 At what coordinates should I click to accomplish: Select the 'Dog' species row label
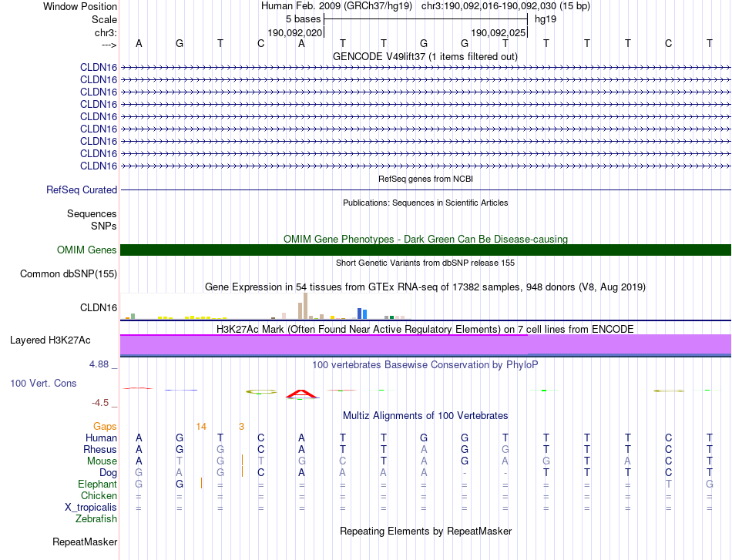pos(108,473)
